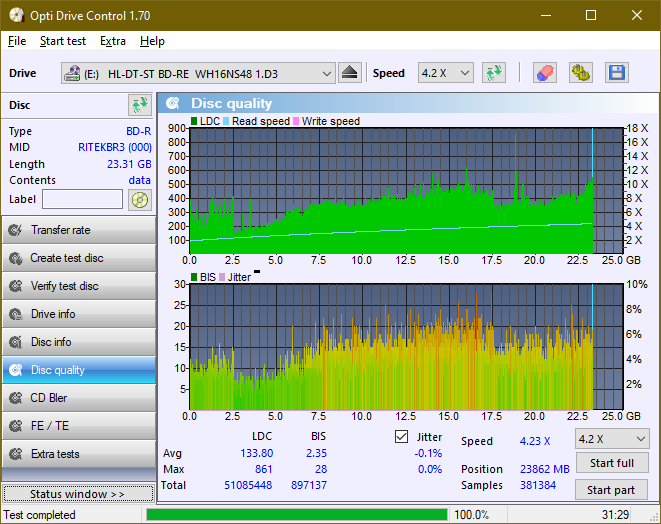Image resolution: width=661 pixels, height=524 pixels.
Task: Eject the disc with the eject icon
Action: [x=349, y=73]
